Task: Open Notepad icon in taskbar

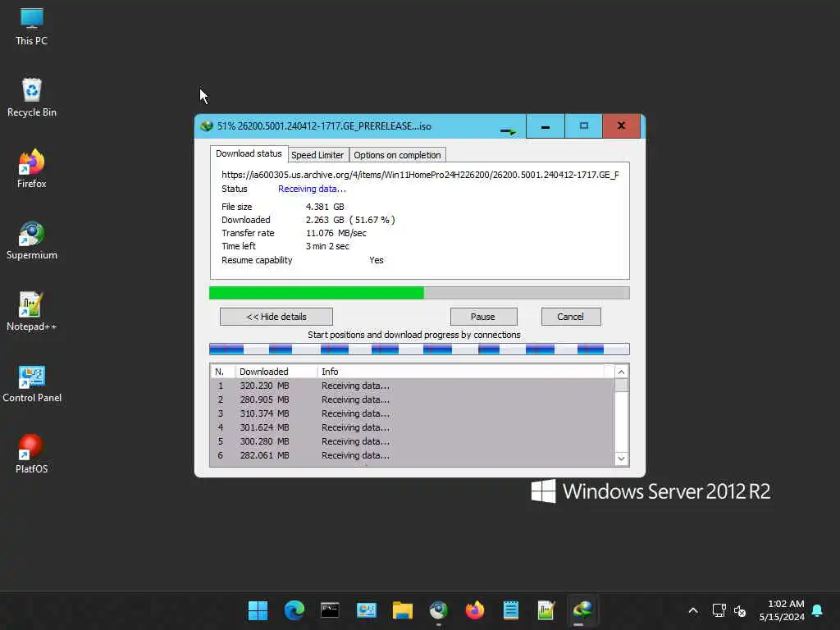Action: 510,610
